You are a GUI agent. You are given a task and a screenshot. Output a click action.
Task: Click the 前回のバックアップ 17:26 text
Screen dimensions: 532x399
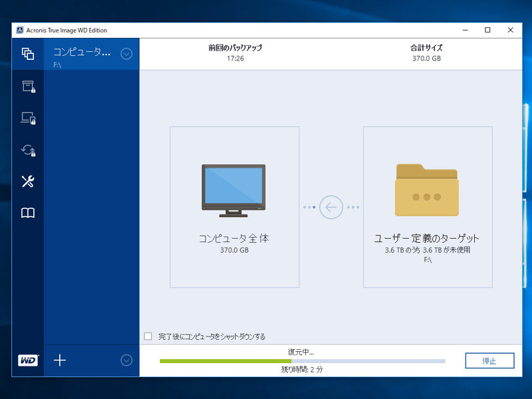[235, 53]
